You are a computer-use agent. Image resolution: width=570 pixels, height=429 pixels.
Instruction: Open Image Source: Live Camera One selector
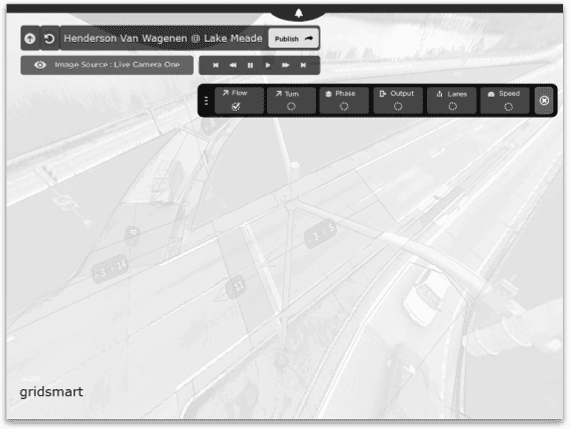(107, 65)
